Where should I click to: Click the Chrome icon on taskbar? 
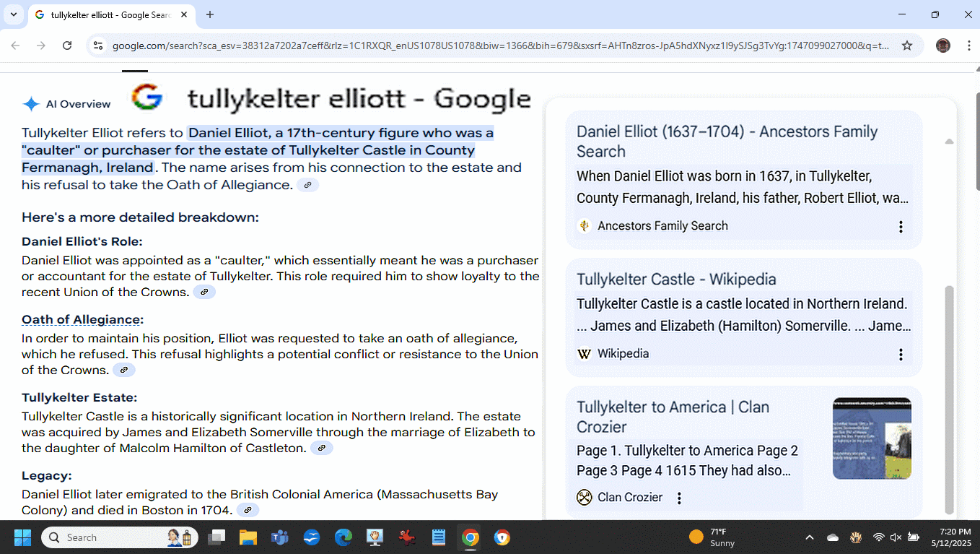coord(471,537)
